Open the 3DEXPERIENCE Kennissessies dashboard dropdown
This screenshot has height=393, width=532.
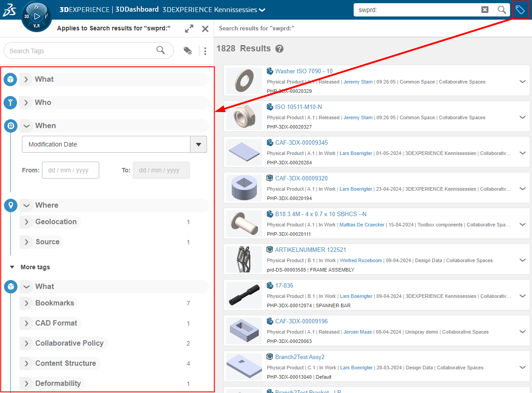pos(262,10)
